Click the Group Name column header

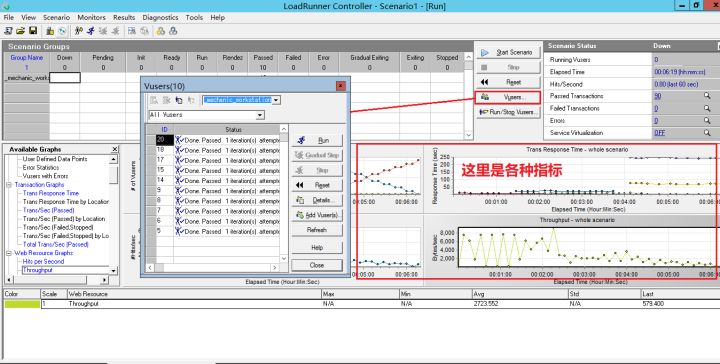tap(27, 58)
